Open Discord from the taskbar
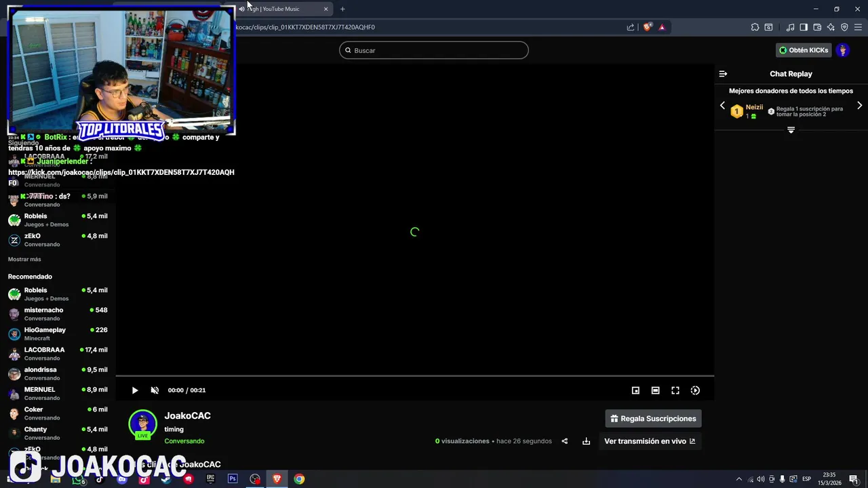 pos(122,479)
